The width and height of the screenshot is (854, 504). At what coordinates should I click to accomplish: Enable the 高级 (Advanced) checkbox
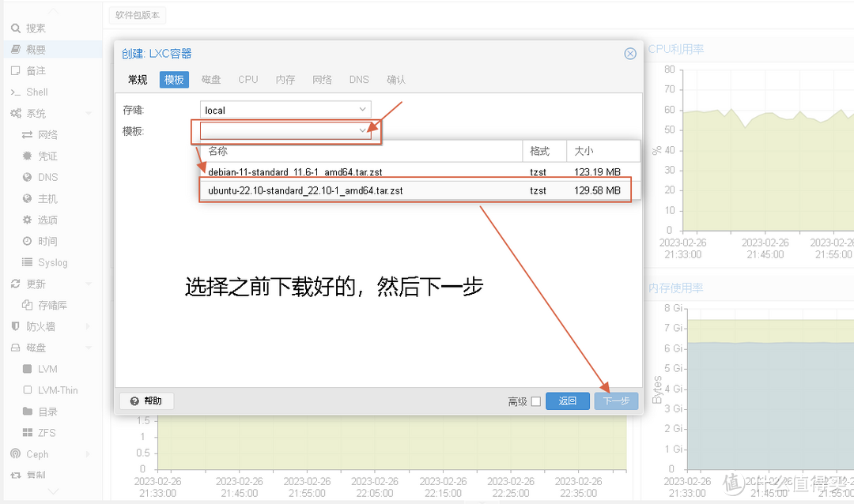tap(535, 401)
